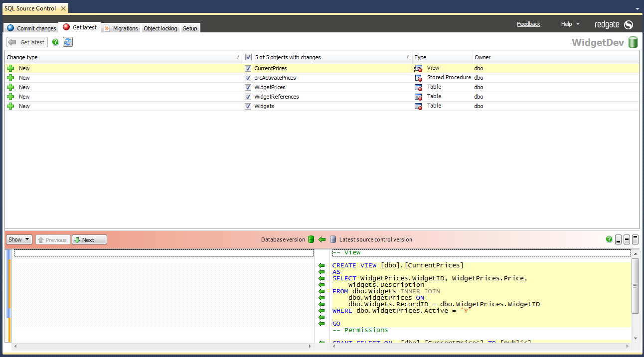The height and width of the screenshot is (357, 644).
Task: Open the Show dropdown in the comparison pane
Action: 19,239
